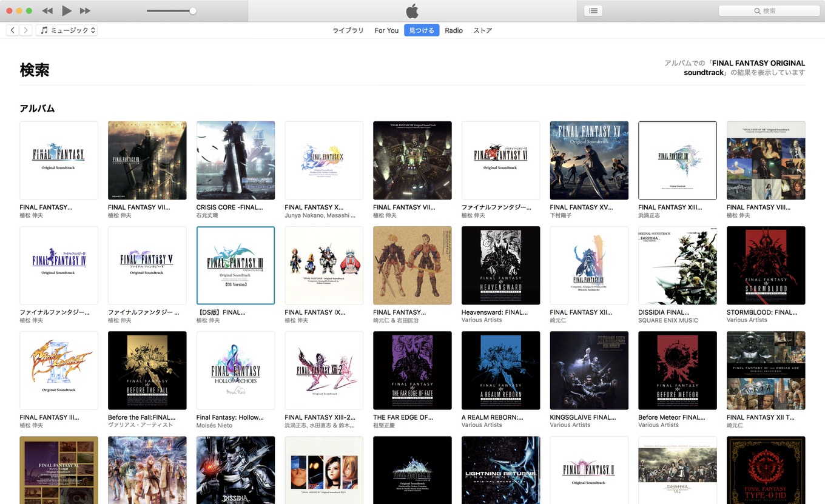This screenshot has height=504, width=825.
Task: Open the ミュージック media type dropdown
Action: 67,30
